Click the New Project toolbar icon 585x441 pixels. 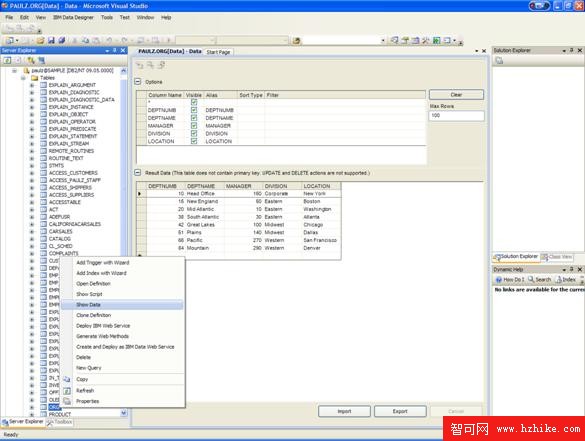coord(10,40)
